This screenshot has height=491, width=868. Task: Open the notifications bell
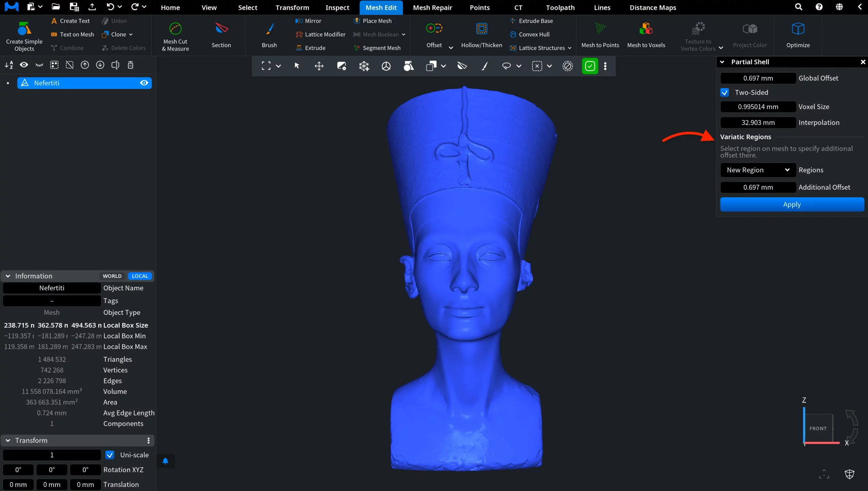(165, 461)
